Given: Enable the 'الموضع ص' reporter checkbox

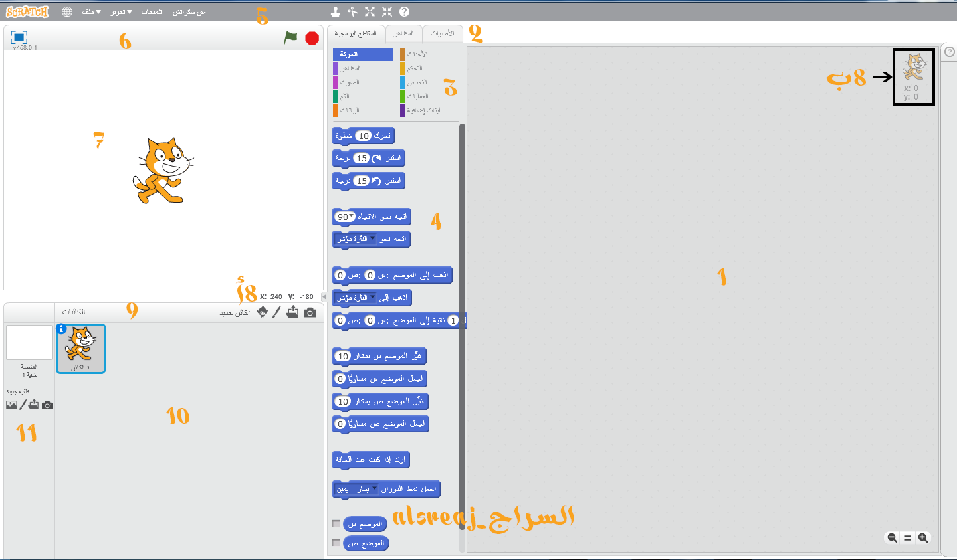Looking at the screenshot, I should [336, 543].
